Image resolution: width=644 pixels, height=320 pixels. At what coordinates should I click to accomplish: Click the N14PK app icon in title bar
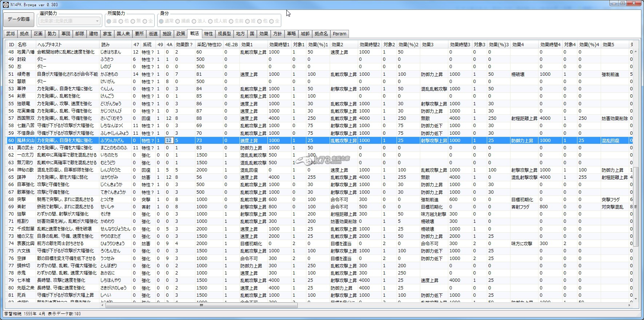(5, 5)
